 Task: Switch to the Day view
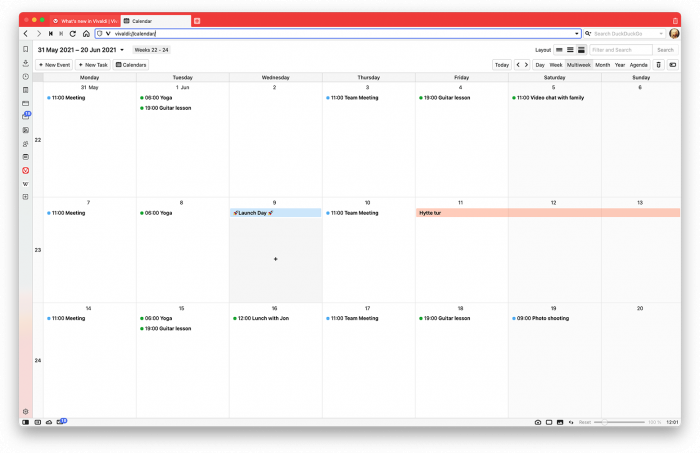point(540,65)
